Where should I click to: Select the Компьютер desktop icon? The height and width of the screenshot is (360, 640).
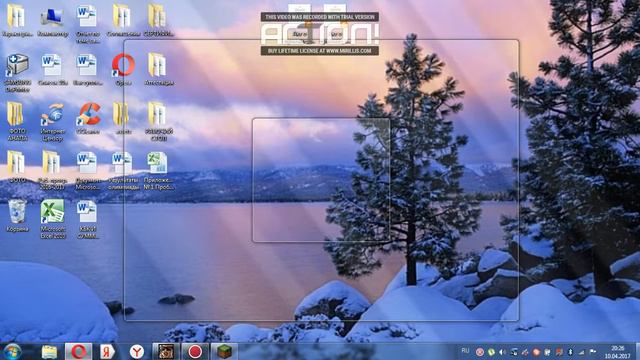52,21
